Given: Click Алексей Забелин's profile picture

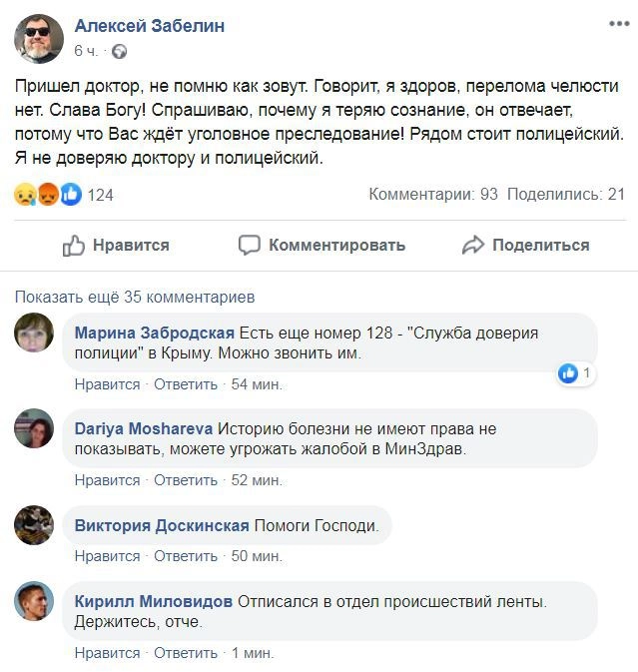Looking at the screenshot, I should [37, 39].
